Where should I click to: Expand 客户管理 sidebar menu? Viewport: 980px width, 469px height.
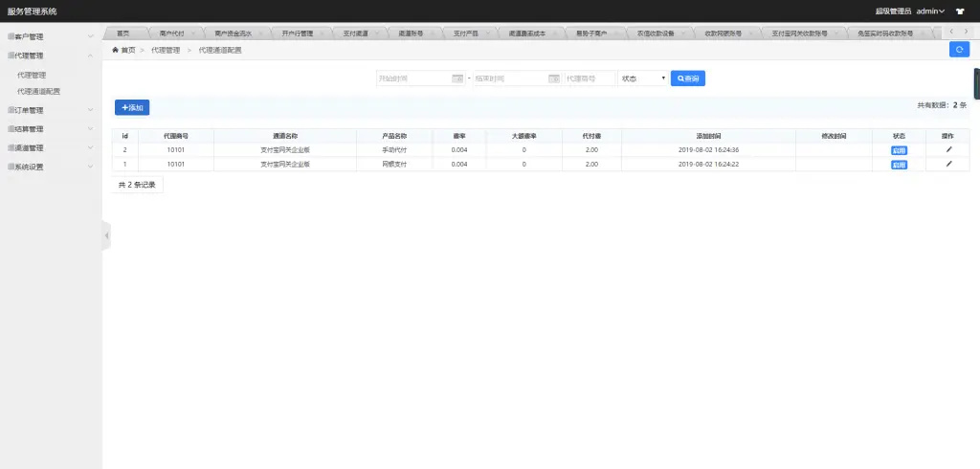52,37
